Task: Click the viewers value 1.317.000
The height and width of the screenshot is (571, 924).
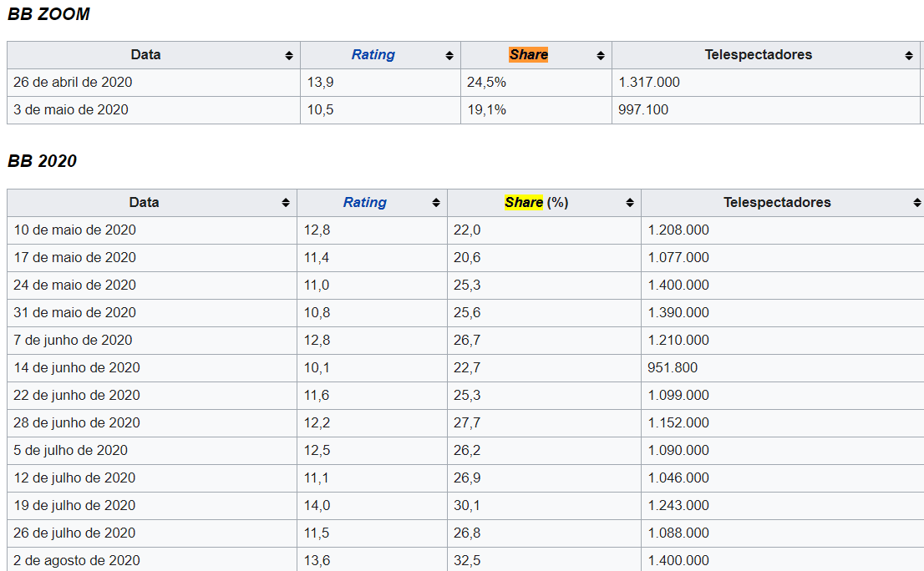Action: coord(649,83)
